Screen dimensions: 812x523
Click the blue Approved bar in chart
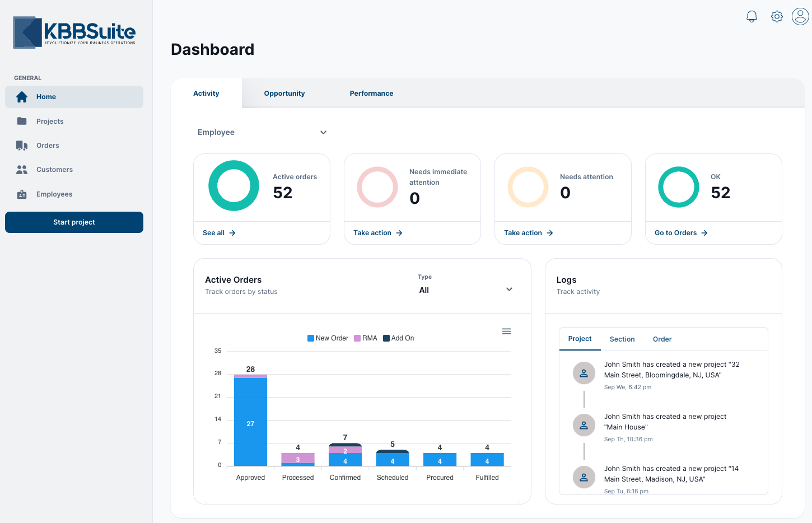pos(250,423)
